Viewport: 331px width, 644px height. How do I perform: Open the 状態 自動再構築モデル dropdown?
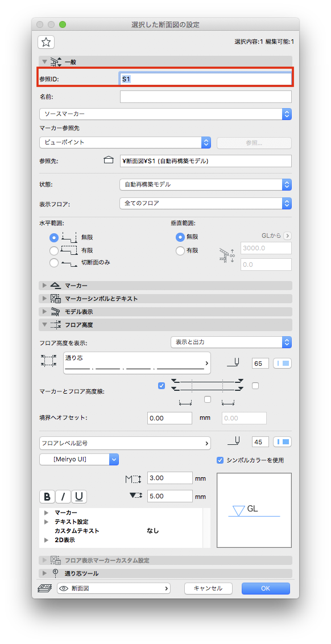click(206, 184)
